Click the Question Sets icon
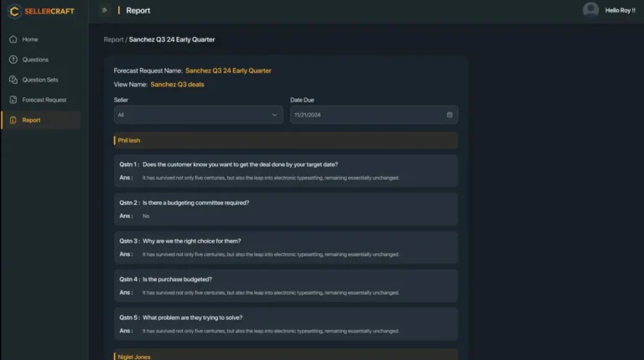 pos(13,80)
